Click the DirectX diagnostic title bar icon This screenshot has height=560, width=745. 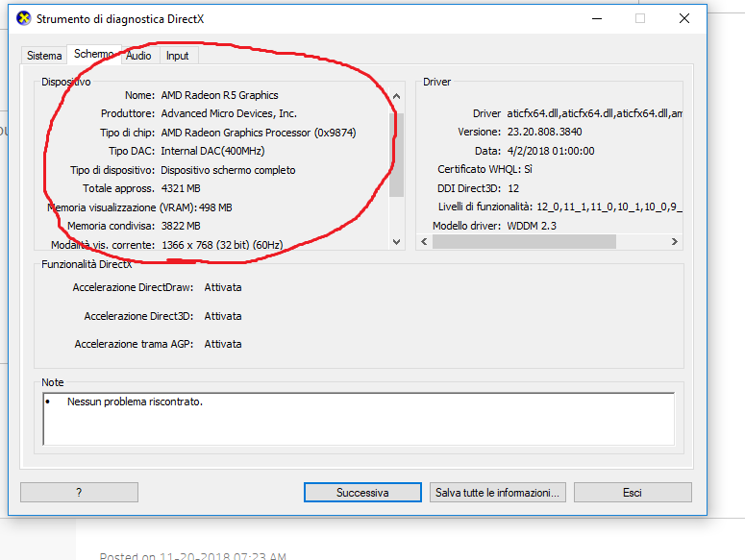coord(23,18)
